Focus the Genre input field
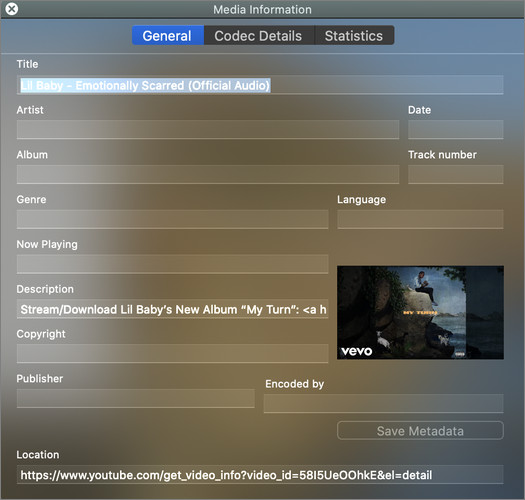 click(172, 219)
